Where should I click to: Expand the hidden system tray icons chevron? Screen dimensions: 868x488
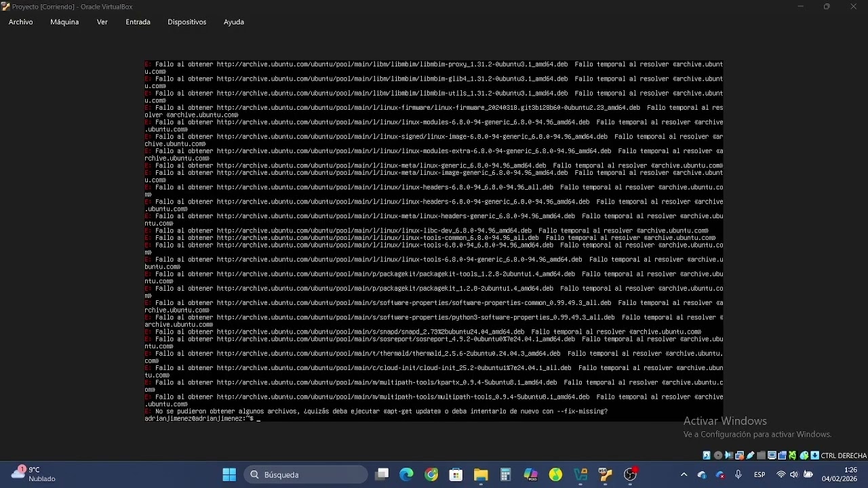point(684,474)
